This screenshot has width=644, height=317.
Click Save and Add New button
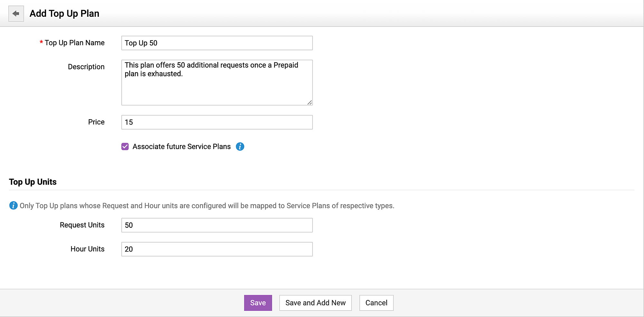coord(315,303)
